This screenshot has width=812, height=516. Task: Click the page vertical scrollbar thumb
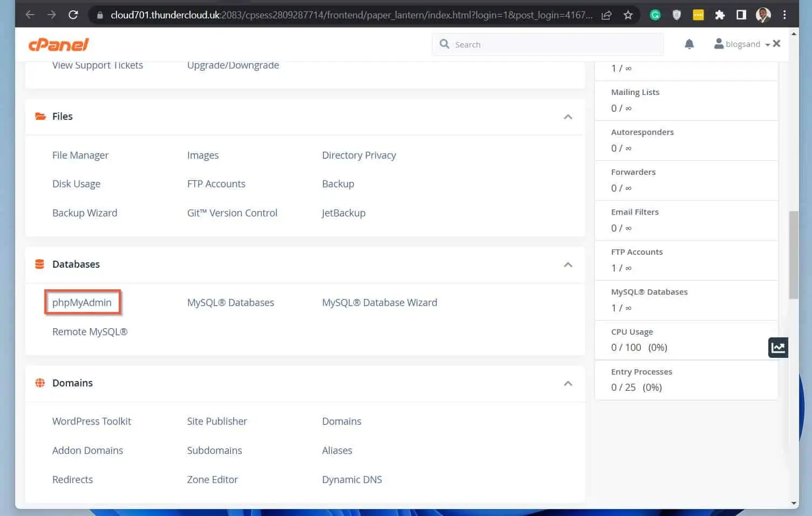[x=794, y=255]
